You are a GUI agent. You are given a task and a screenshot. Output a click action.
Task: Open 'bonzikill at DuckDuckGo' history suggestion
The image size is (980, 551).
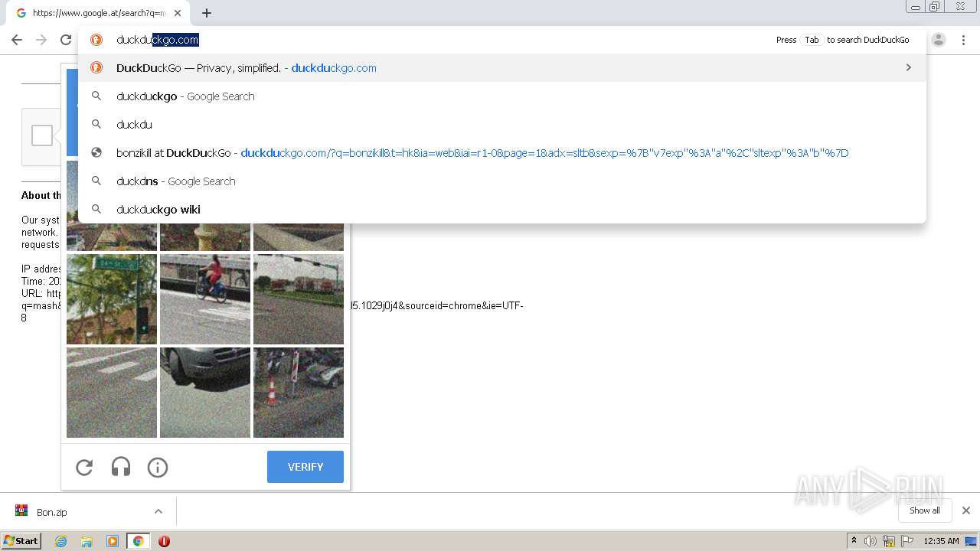click(x=502, y=153)
